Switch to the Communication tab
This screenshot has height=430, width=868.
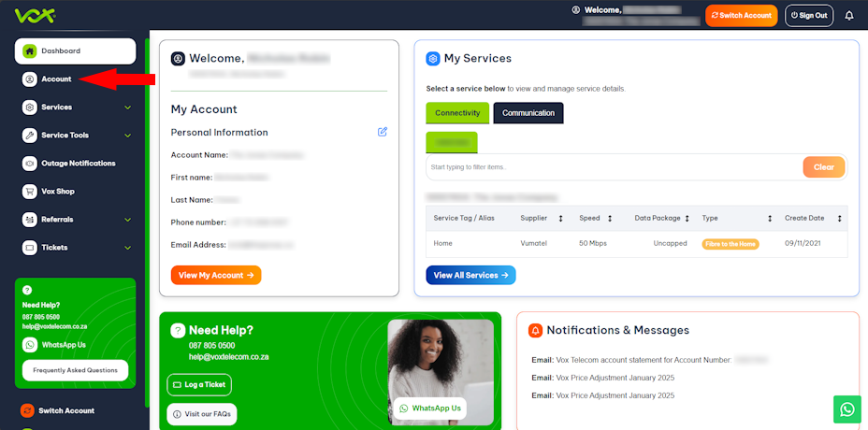[528, 113]
